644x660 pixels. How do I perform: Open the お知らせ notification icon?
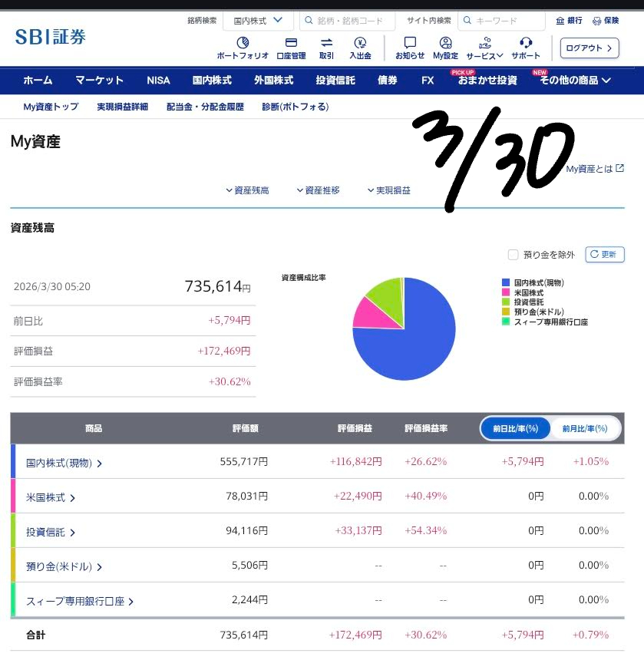click(x=410, y=43)
